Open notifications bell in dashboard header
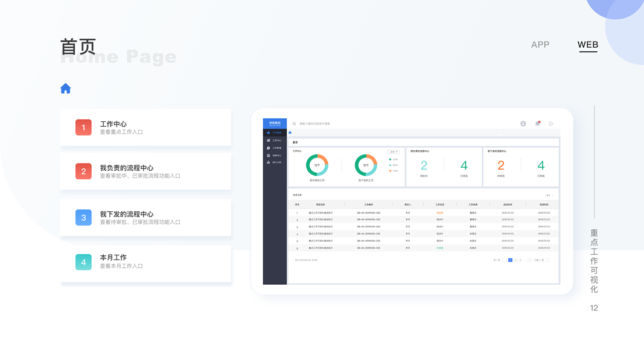644x362 pixels. (538, 124)
